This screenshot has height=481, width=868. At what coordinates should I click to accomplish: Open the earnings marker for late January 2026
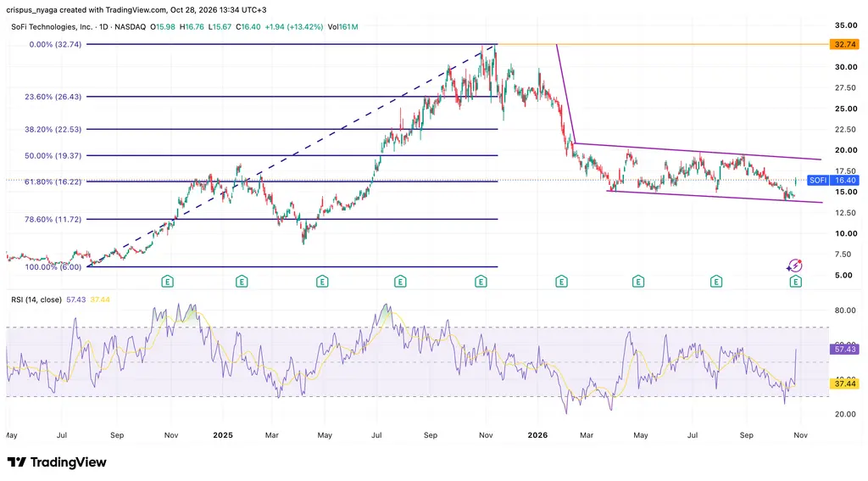561,282
